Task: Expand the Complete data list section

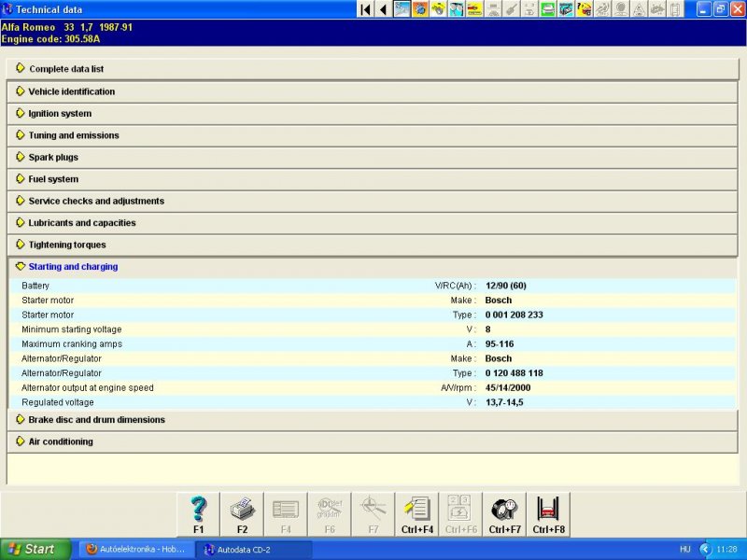Action: tap(373, 69)
